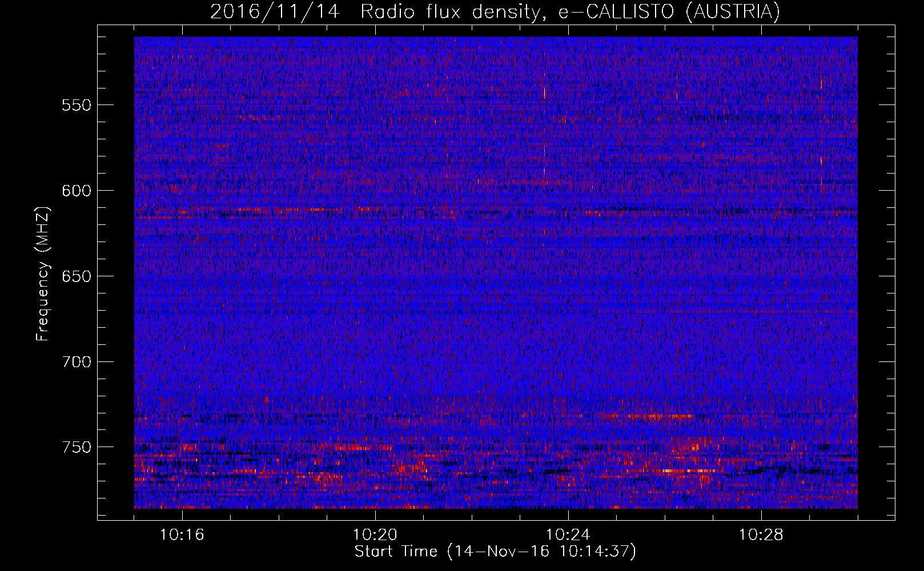
Task: Select the 600 frequency tick label
Action: click(x=77, y=191)
